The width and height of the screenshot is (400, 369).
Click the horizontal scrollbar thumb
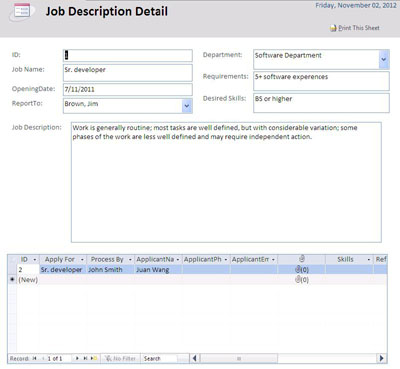[238, 358]
